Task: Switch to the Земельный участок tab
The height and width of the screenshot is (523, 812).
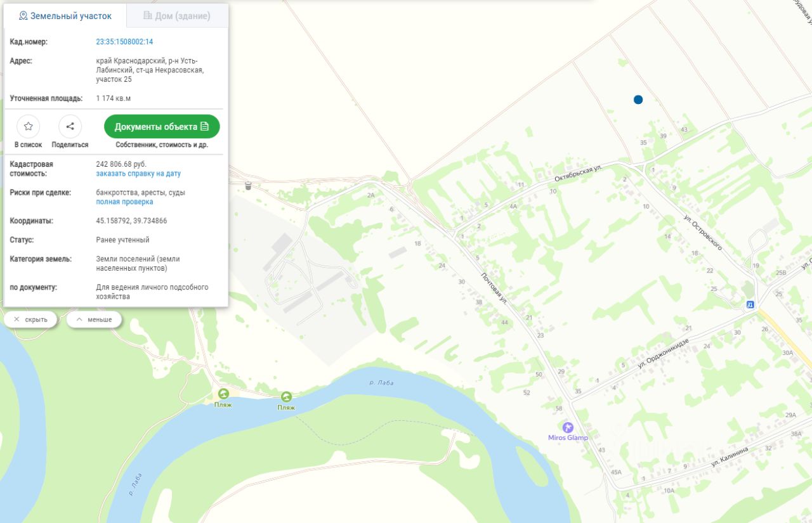Action: [x=65, y=16]
